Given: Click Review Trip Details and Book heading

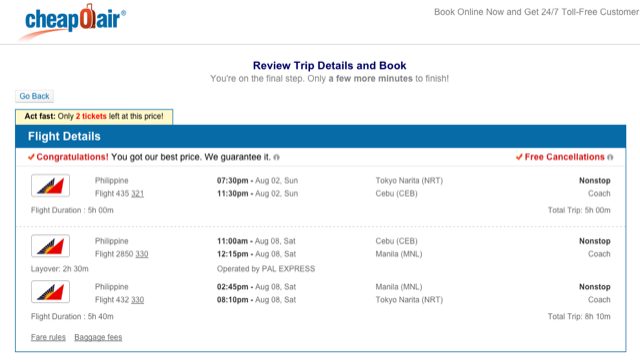Looking at the screenshot, I should pyautogui.click(x=329, y=66).
